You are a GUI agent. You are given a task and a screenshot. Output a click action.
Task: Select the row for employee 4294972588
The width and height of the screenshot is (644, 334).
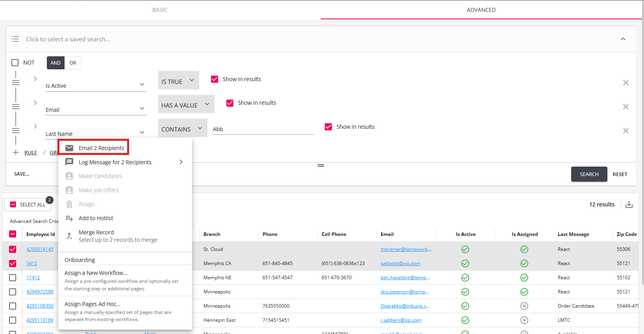pyautogui.click(x=13, y=292)
